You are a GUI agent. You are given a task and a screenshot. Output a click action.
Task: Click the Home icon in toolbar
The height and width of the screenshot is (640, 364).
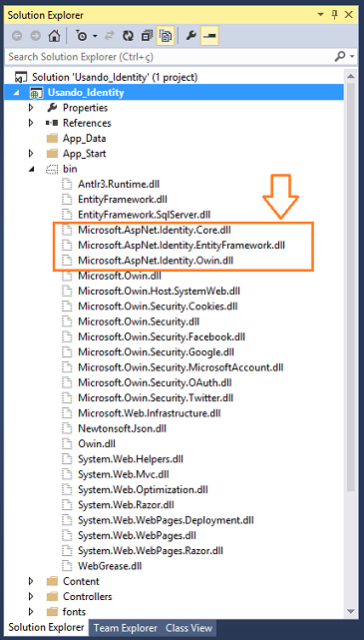pyautogui.click(x=54, y=36)
